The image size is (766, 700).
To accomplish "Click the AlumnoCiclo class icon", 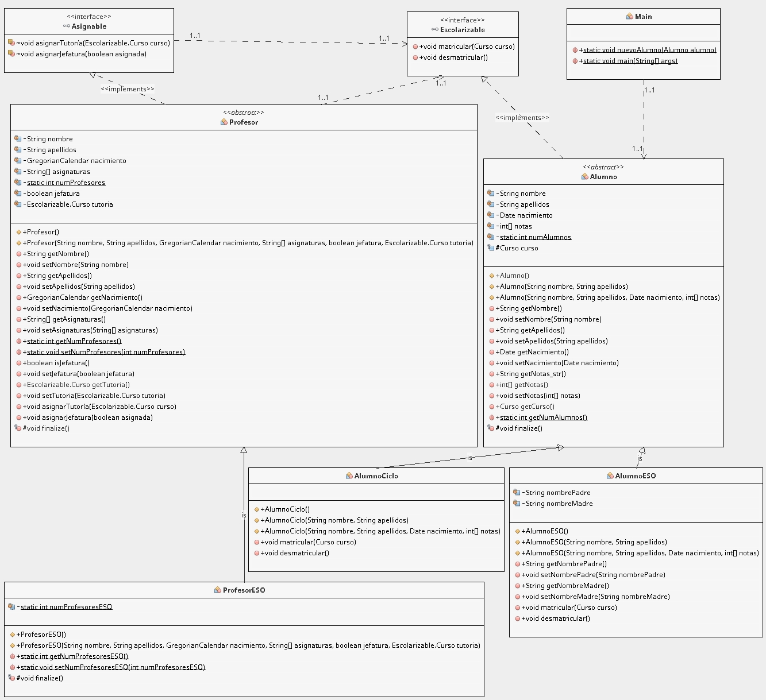I will tap(349, 476).
